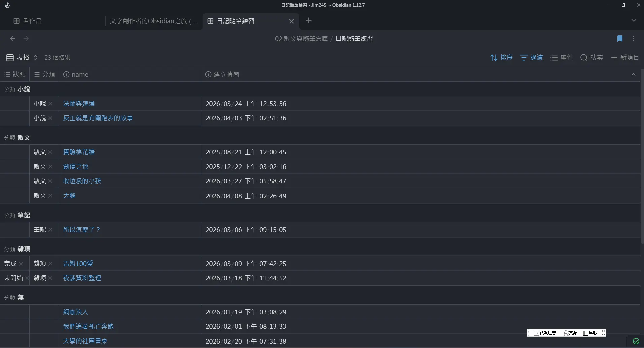Click the sync status checkmark icon

[x=636, y=341]
